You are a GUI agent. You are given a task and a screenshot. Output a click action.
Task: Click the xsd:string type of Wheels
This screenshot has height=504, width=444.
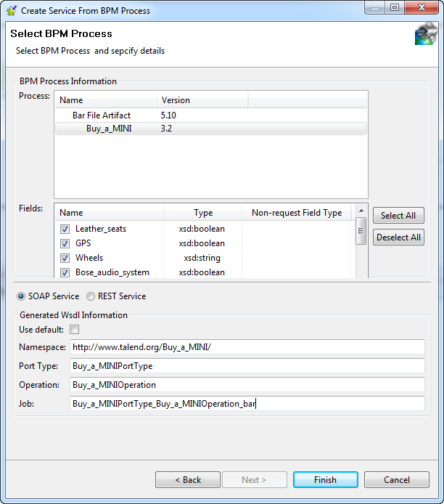click(x=202, y=258)
